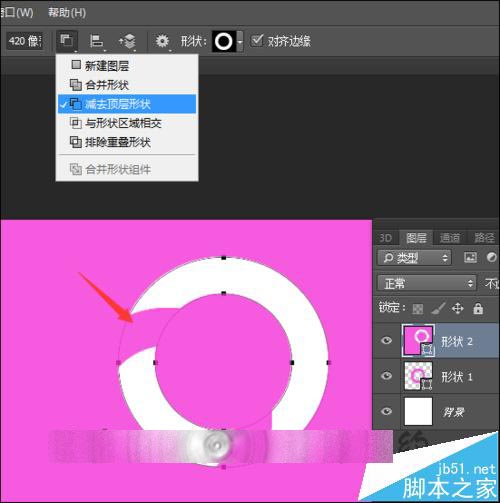Click the top anchor point of inner circle
Screen dimensions: 500x503
tap(224, 293)
